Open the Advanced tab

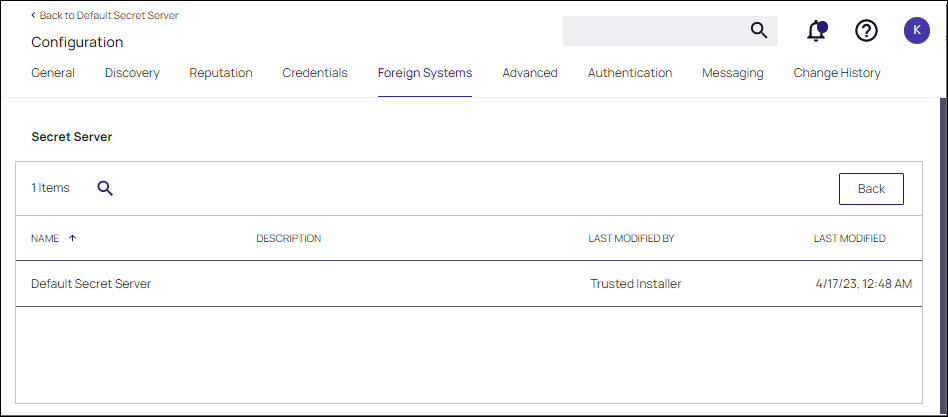[530, 73]
